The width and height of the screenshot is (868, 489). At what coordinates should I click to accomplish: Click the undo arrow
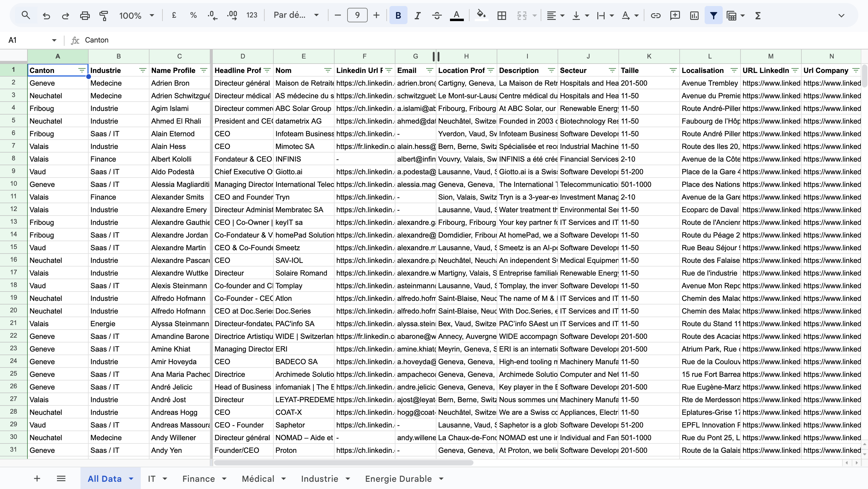click(46, 15)
